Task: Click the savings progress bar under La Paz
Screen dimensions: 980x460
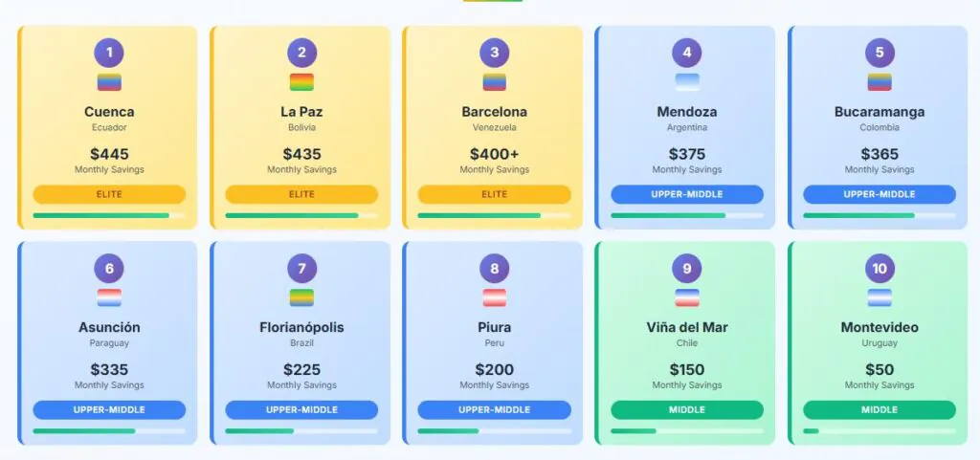Action: [x=301, y=215]
